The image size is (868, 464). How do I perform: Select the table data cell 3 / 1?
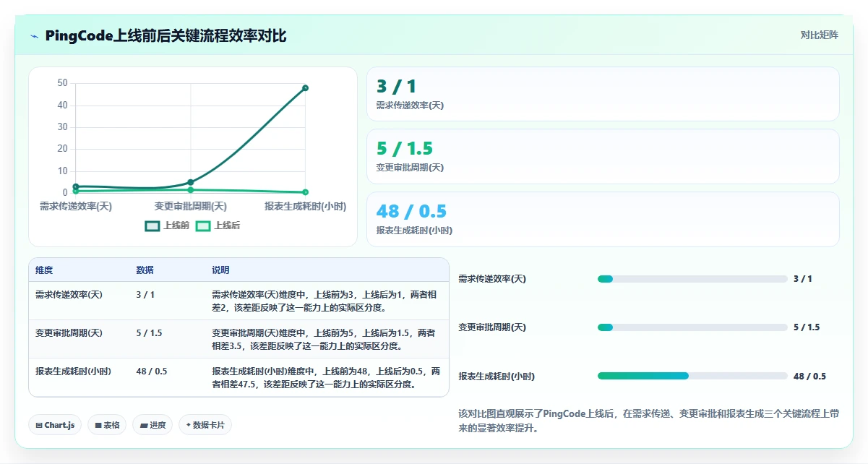click(x=145, y=295)
